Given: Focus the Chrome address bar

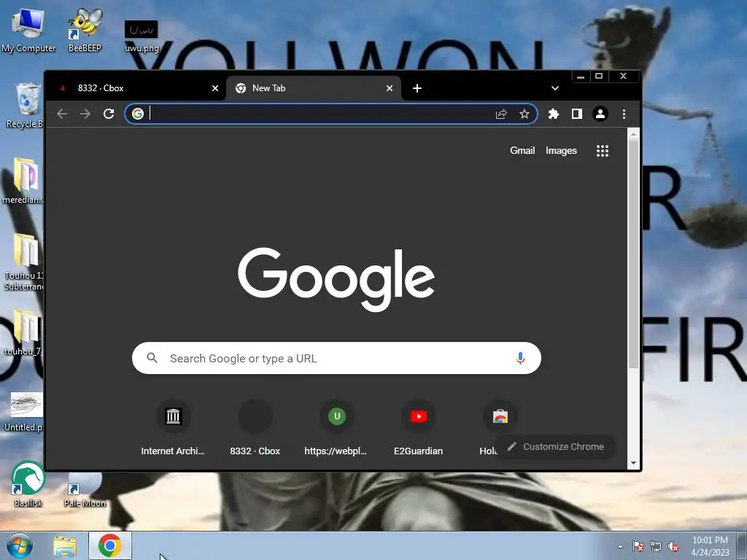Looking at the screenshot, I should click(x=331, y=114).
